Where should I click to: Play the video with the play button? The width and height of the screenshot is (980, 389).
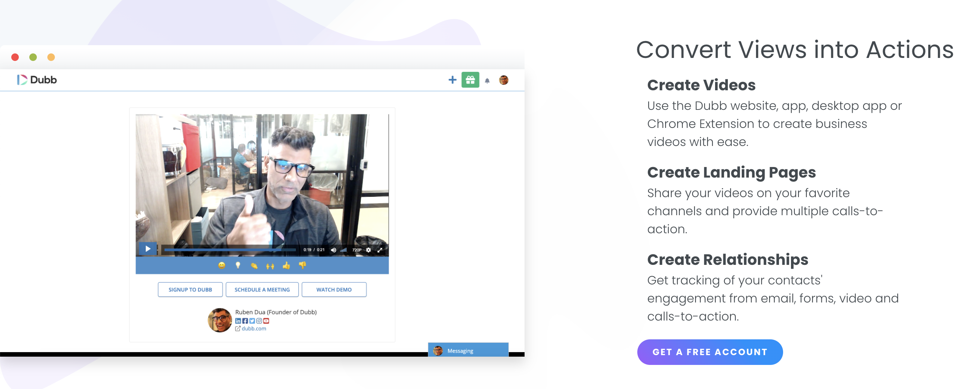coord(148,249)
